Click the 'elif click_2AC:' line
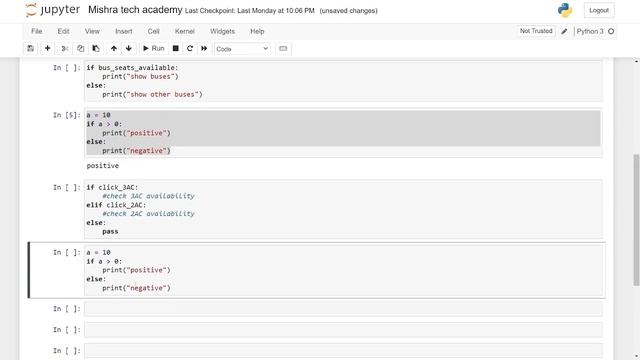The width and height of the screenshot is (640, 360). pos(116,205)
